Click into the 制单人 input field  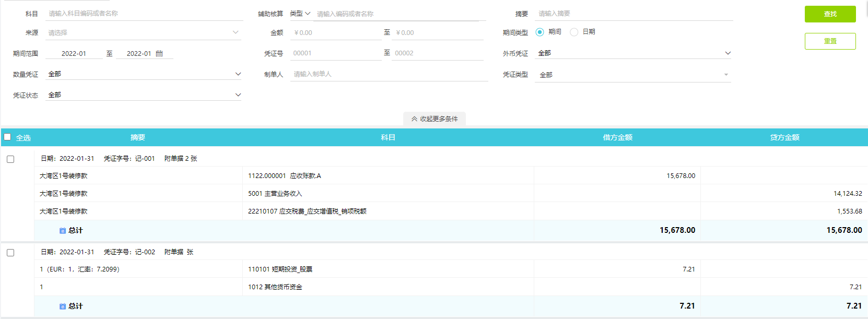[x=389, y=74]
